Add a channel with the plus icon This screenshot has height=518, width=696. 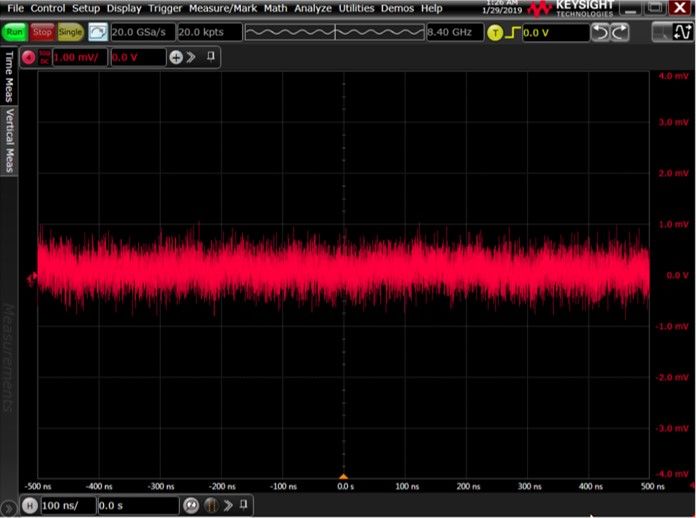tap(176, 57)
